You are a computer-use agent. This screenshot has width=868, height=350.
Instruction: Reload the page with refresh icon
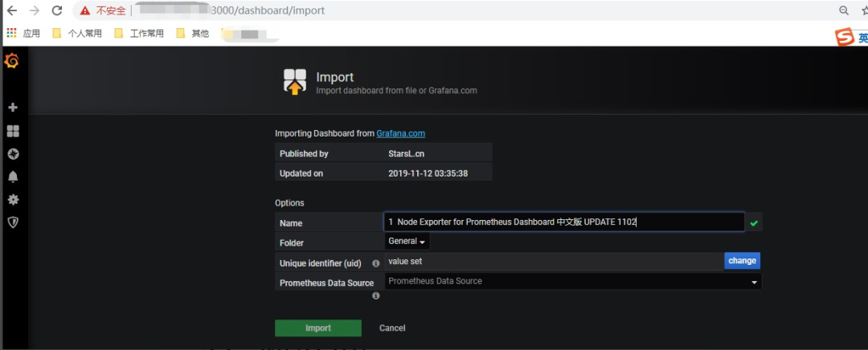[x=56, y=10]
